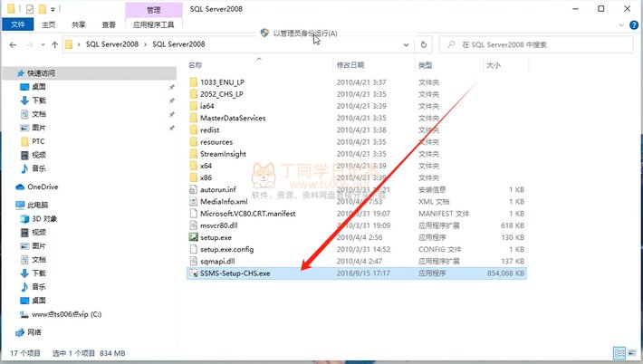This screenshot has height=364, width=643.
Task: Open 下载 under quick access
Action: [x=39, y=101]
